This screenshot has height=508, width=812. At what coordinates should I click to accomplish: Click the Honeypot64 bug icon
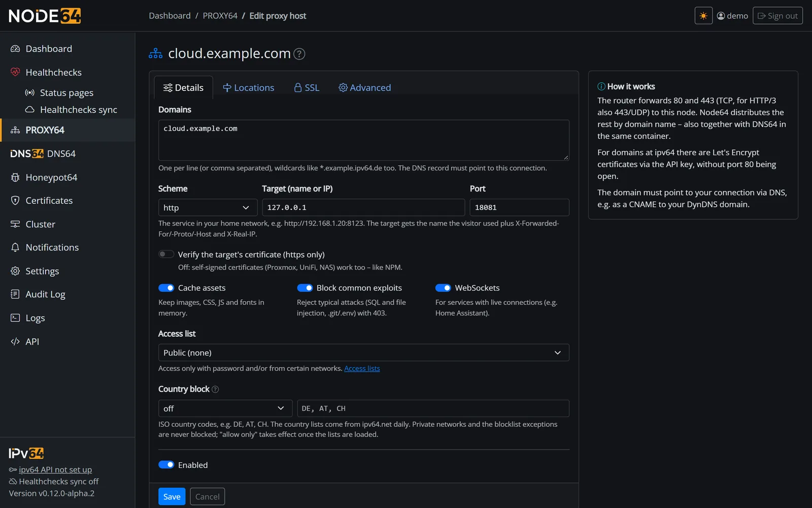[x=15, y=177]
